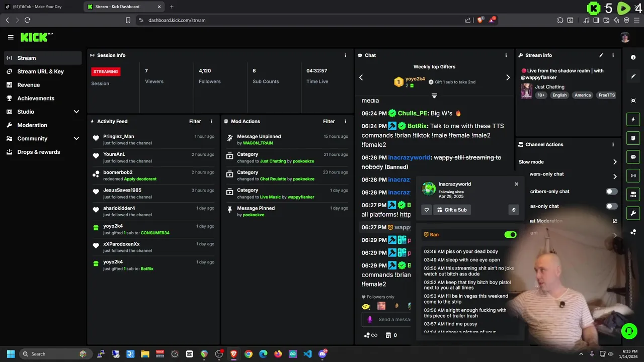Open the hamburger menu beside Kick logo

point(11,37)
